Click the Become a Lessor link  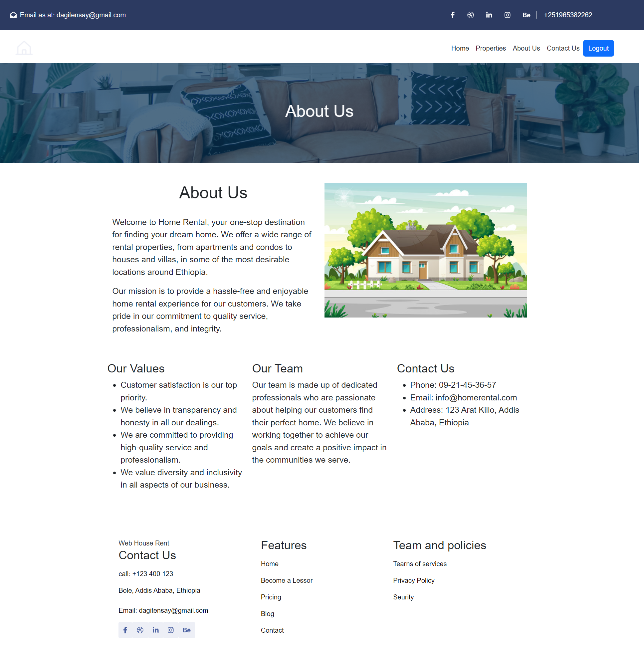[x=287, y=580]
